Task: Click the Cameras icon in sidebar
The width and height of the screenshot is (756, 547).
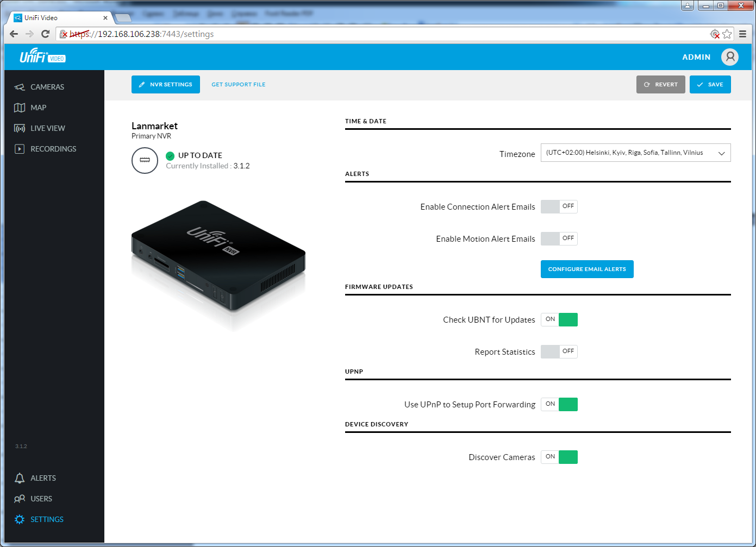Action: click(20, 87)
